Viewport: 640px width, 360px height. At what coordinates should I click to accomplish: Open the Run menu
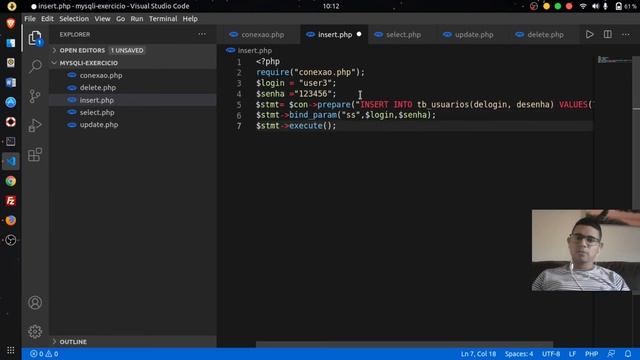(137, 19)
